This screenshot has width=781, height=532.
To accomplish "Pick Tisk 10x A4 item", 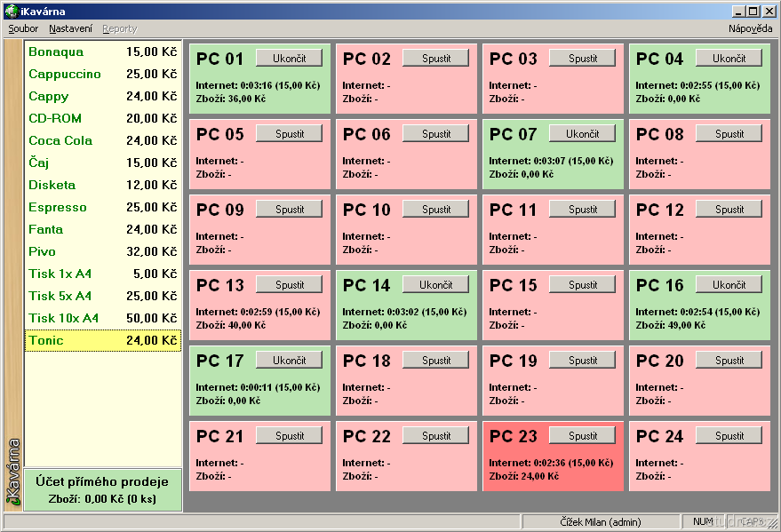I will [x=102, y=318].
